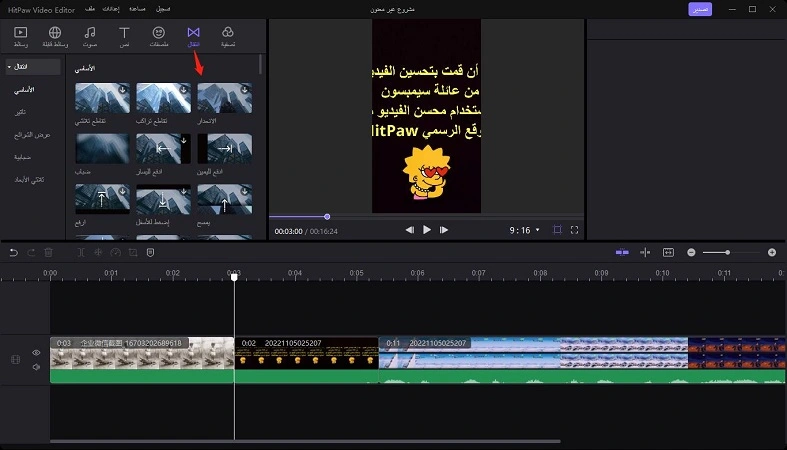This screenshot has height=450, width=787.
Task: Expand the انتقال category dropdown in sidebar
Action: 33,67
